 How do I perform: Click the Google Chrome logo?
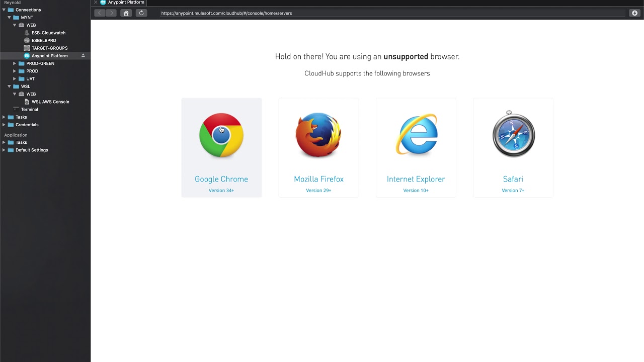pos(221,135)
